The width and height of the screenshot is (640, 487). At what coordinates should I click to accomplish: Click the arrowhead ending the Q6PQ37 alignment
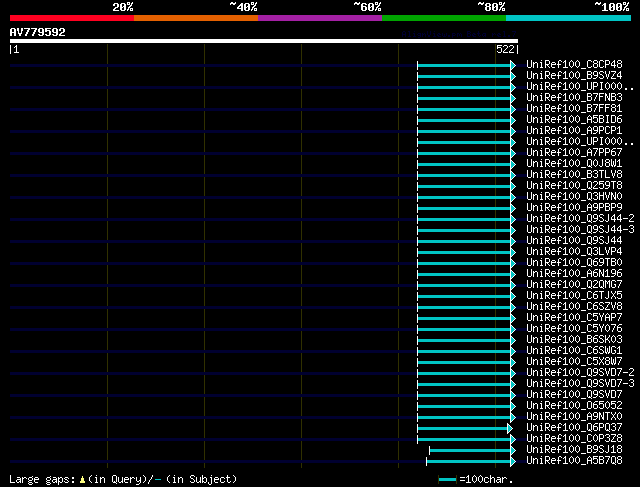point(510,429)
